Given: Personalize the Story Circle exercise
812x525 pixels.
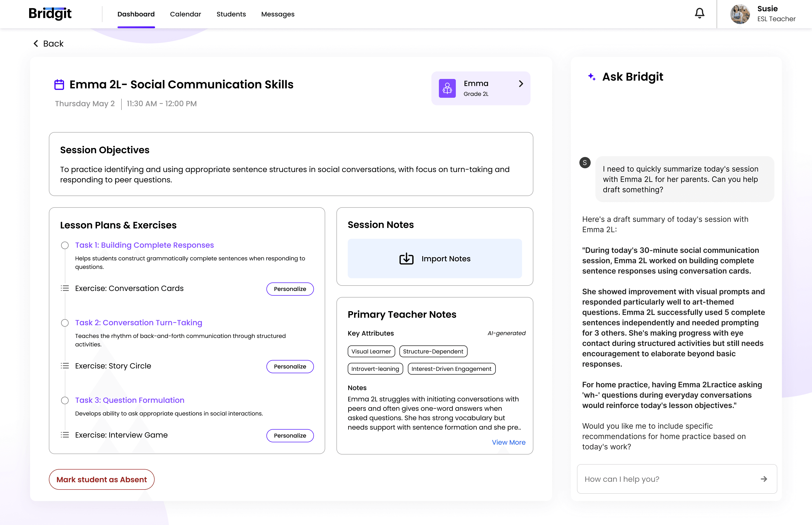Looking at the screenshot, I should click(290, 366).
